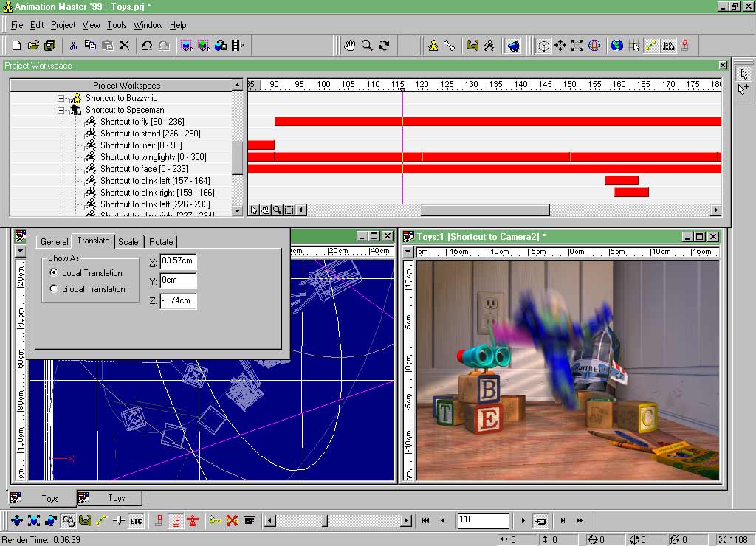Click the ETC. button in bottom toolbar
This screenshot has width=756, height=546.
click(x=136, y=521)
